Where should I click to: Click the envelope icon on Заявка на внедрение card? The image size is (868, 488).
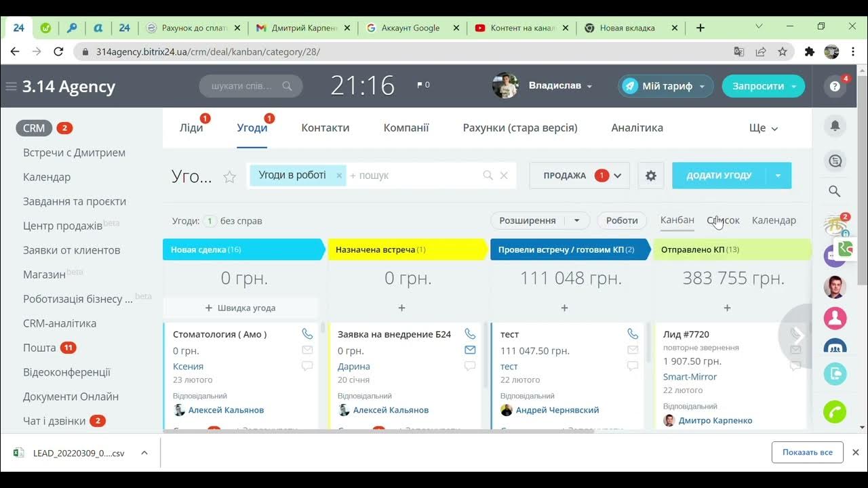pos(470,350)
